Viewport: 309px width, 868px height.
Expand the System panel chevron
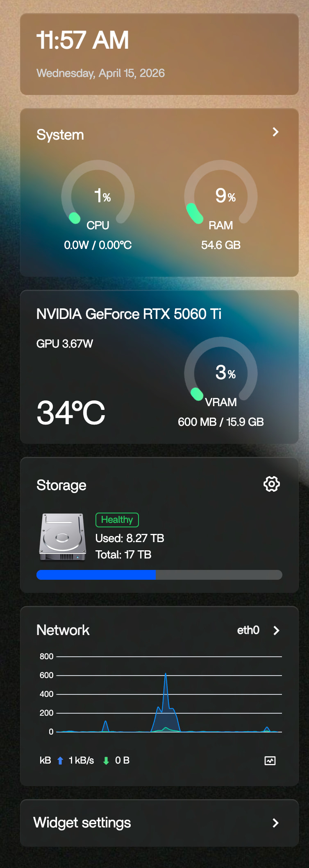tap(275, 132)
